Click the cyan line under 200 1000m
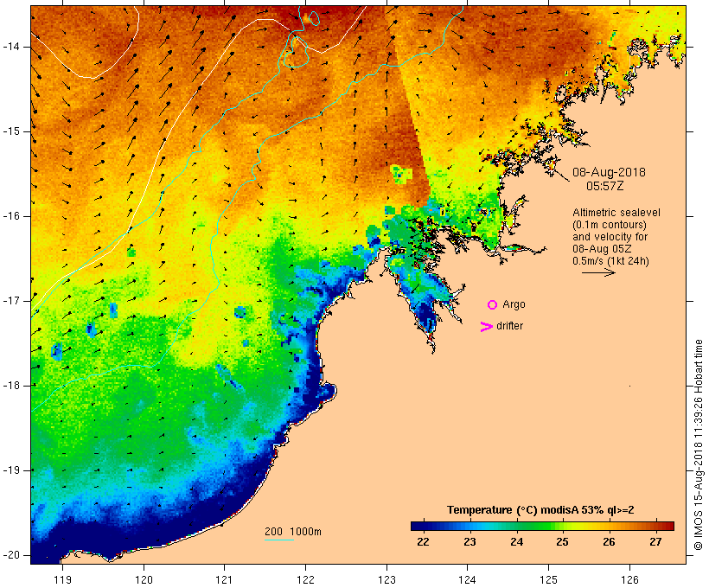The height and width of the screenshot is (588, 709). click(279, 540)
